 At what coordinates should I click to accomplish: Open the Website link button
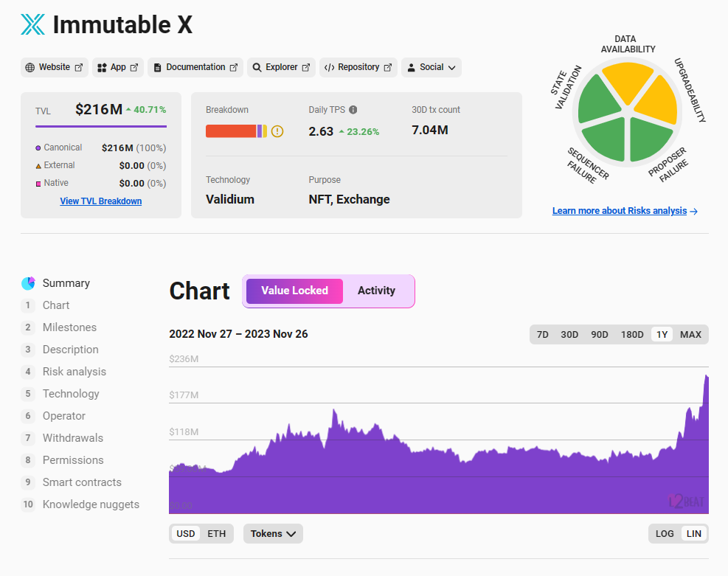55,67
